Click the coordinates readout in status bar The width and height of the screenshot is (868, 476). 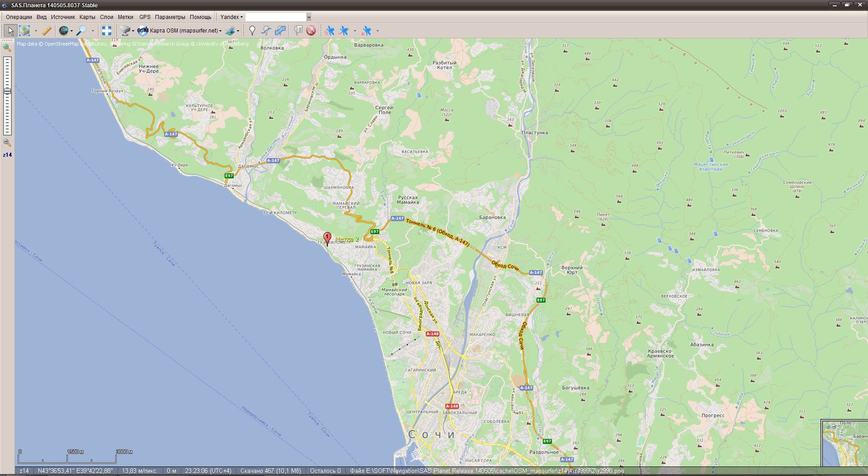(x=75, y=471)
